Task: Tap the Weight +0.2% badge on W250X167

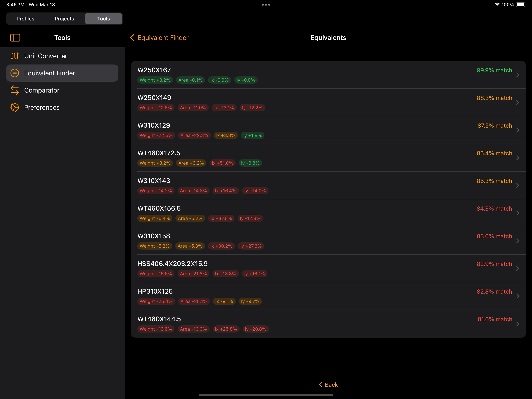Action: pyautogui.click(x=155, y=80)
